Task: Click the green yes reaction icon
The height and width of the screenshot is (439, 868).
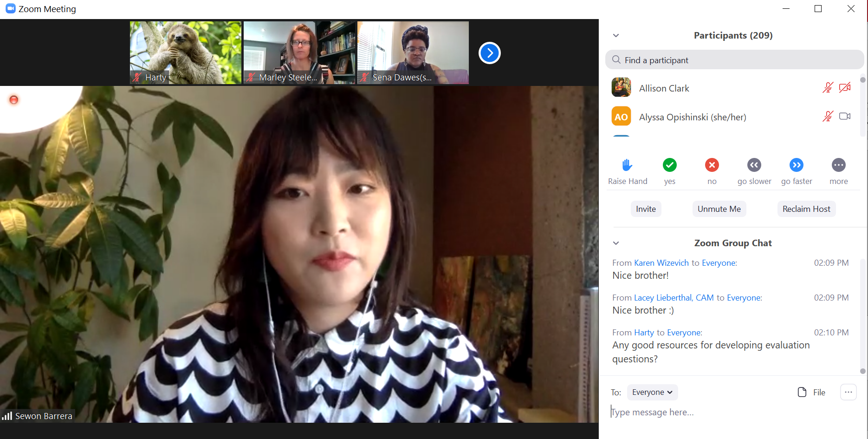Action: coord(669,165)
